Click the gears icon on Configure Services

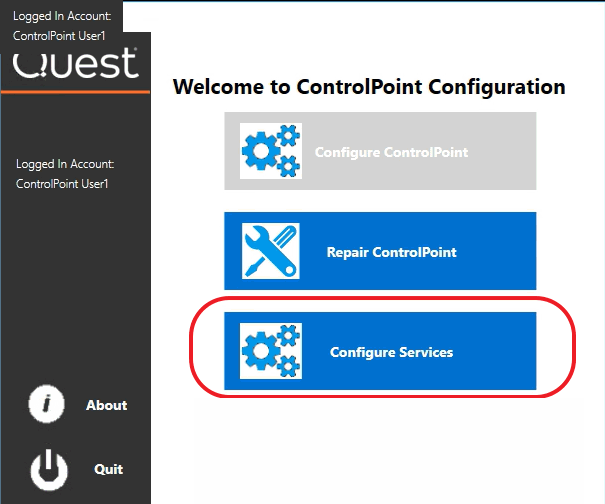point(271,351)
